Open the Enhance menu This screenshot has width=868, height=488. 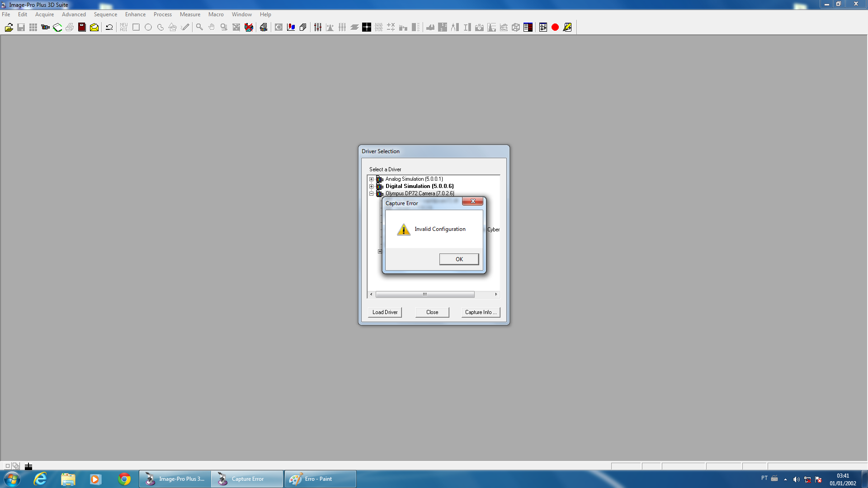(x=135, y=14)
